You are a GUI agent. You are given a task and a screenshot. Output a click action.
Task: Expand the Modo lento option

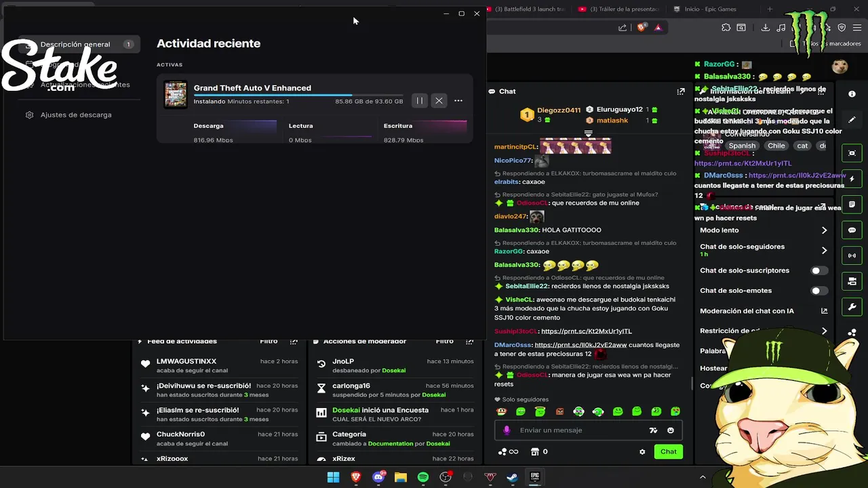pyautogui.click(x=824, y=230)
